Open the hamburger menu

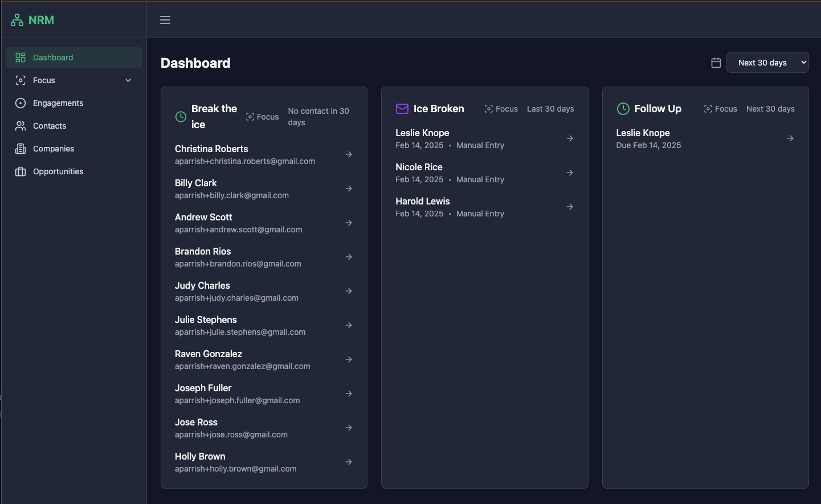click(165, 19)
